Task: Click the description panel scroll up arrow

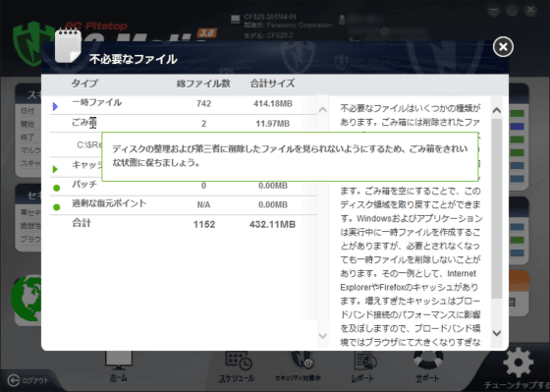Action: coord(497,110)
